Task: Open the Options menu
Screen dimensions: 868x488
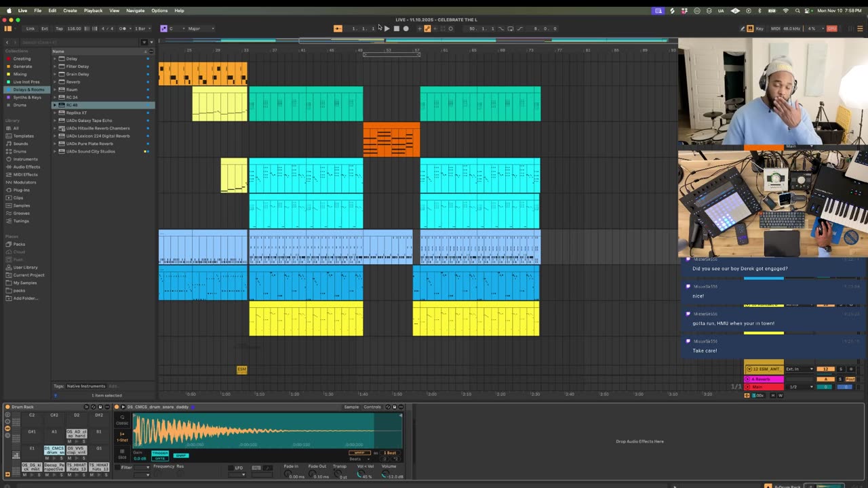Action: 159,10
